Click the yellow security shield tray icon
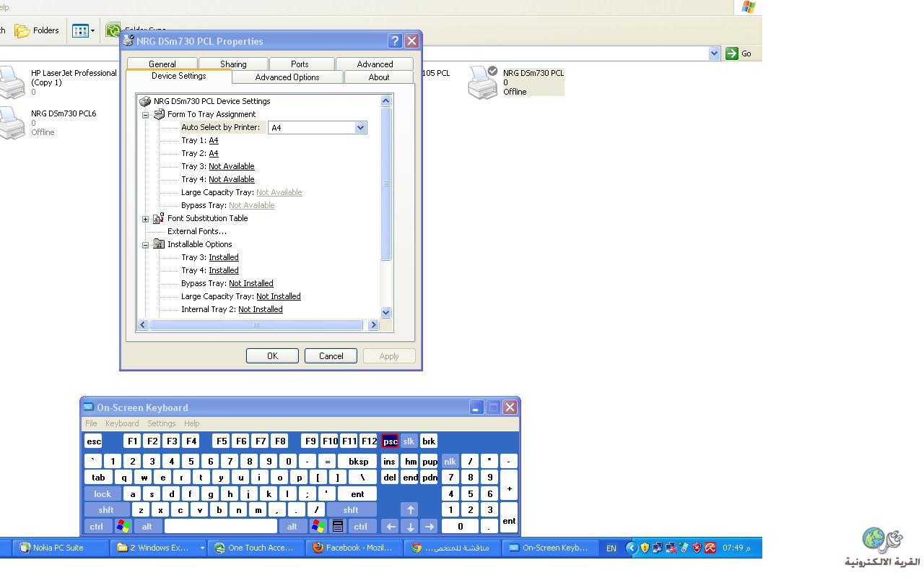The width and height of the screenshot is (924, 578). click(645, 548)
